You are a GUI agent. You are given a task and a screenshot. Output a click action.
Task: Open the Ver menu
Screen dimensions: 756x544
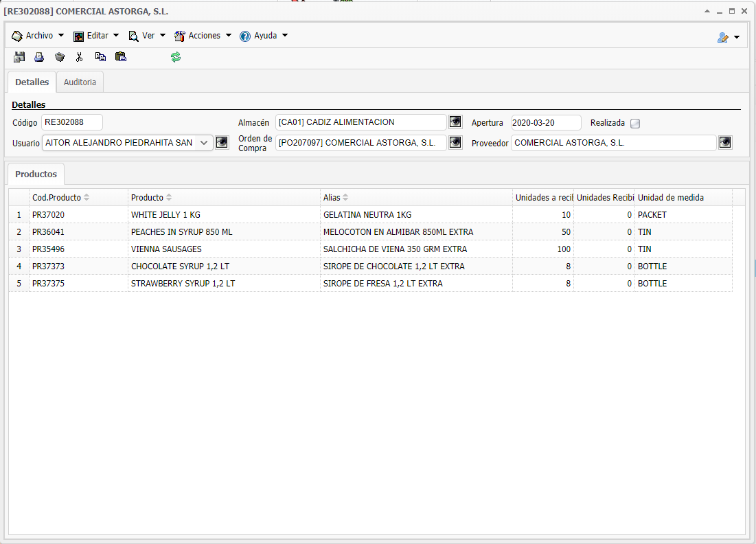(147, 36)
